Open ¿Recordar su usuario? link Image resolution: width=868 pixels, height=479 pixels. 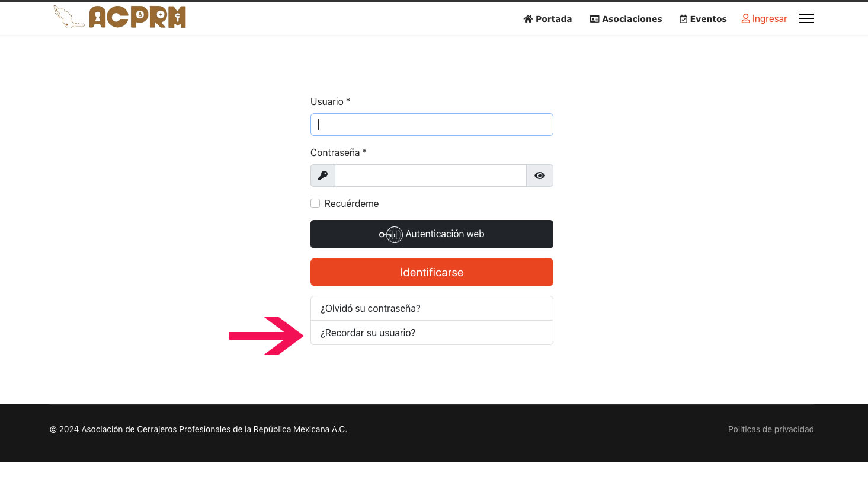point(432,333)
